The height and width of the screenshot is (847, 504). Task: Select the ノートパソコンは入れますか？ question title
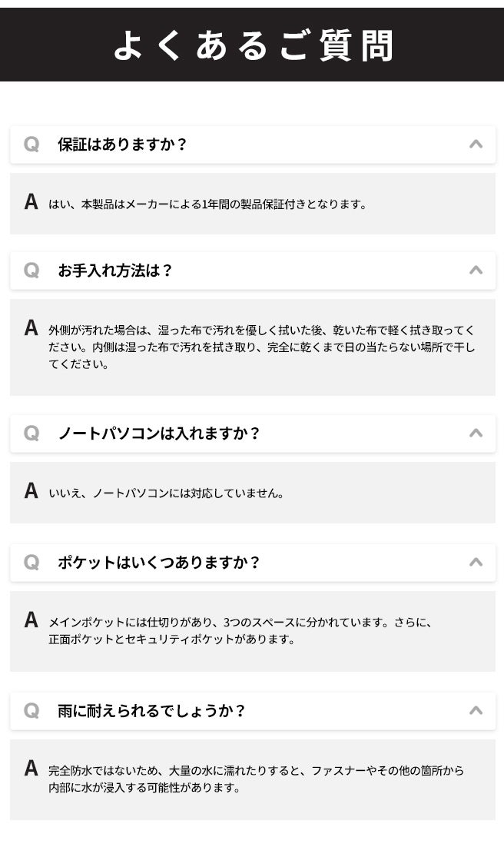pos(160,433)
